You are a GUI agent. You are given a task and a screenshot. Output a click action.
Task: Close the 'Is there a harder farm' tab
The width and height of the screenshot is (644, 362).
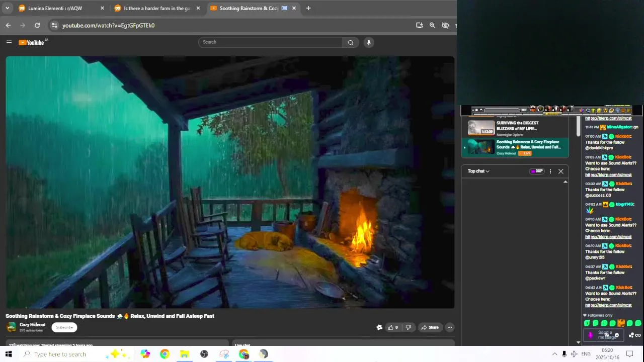pyautogui.click(x=198, y=8)
